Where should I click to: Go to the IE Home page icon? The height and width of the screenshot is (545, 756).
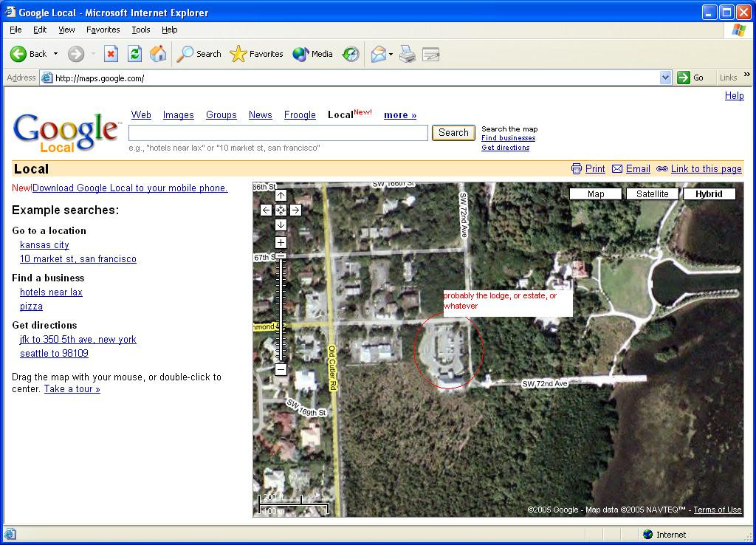[158, 54]
